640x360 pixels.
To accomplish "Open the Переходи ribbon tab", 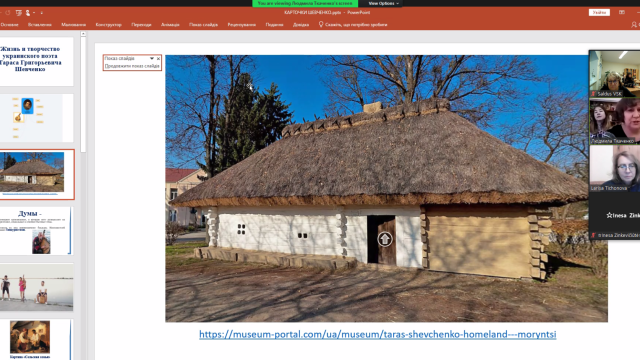I will point(141,24).
